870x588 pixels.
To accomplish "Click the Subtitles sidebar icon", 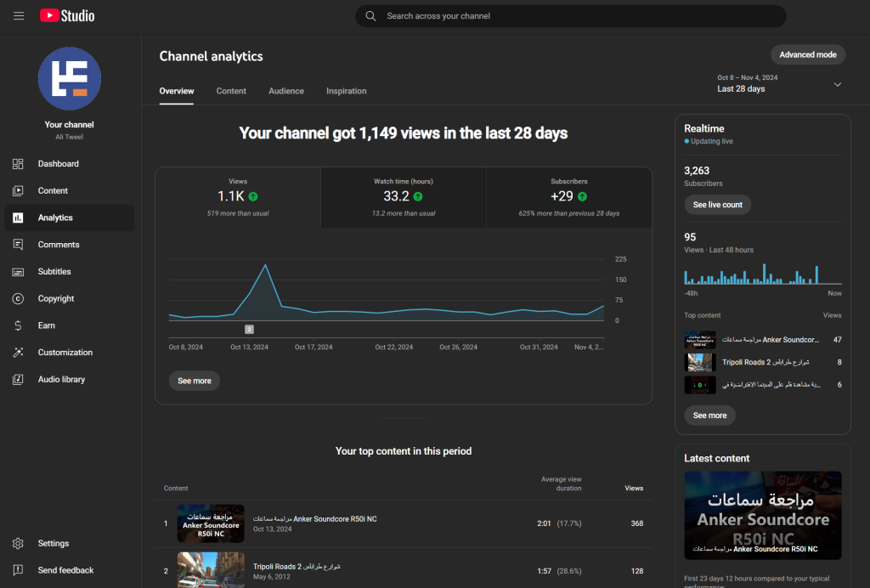I will coord(18,272).
